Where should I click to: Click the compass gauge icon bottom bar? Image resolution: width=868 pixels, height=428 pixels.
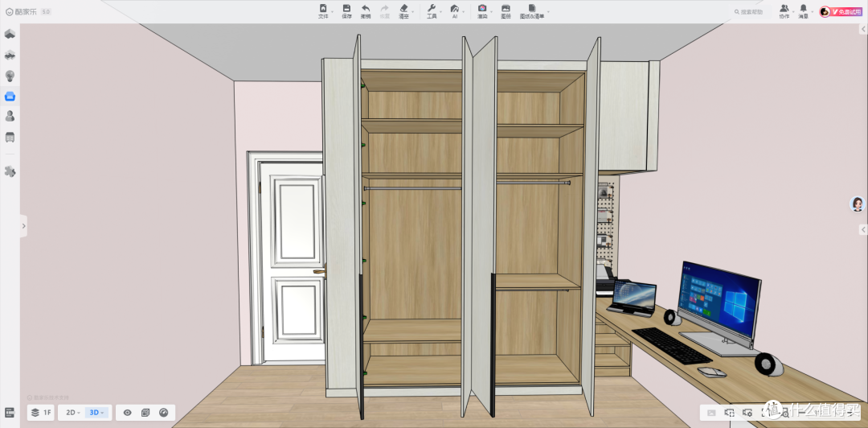163,413
